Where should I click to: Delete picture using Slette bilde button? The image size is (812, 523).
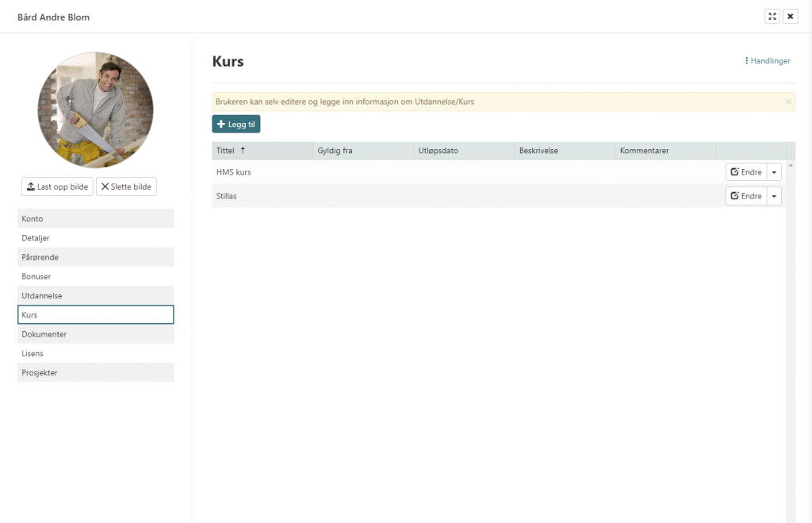(126, 187)
